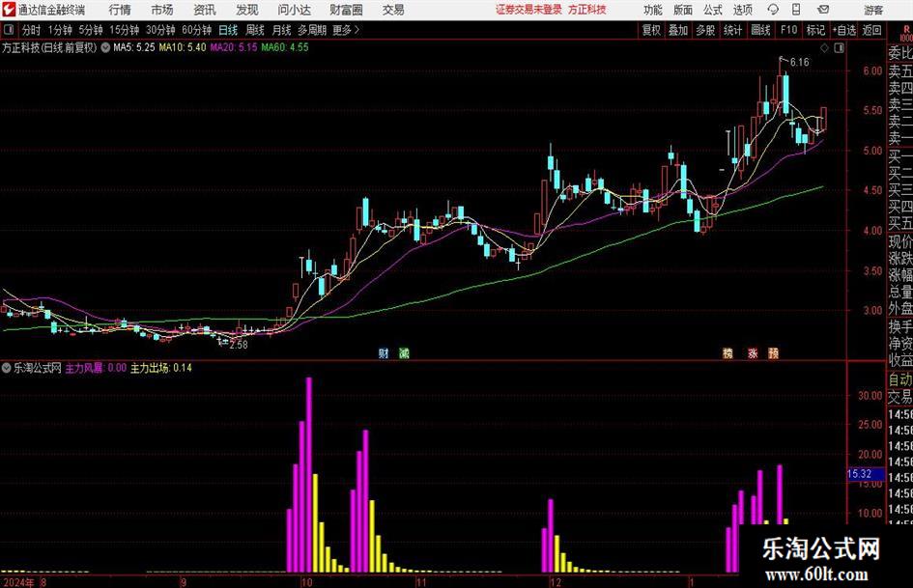Switch to 1分钟 chart period
Viewport: 913px width, 588px height.
click(60, 30)
